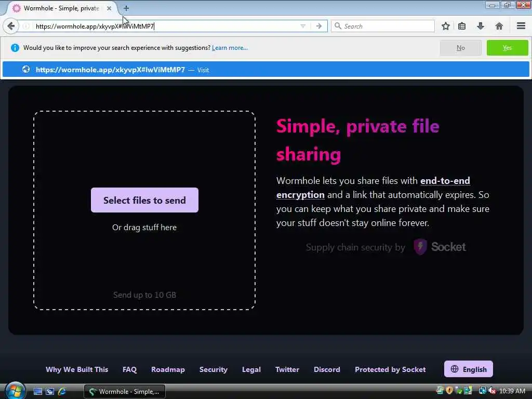Open Socket logo link
The width and height of the screenshot is (532, 399).
click(x=440, y=247)
